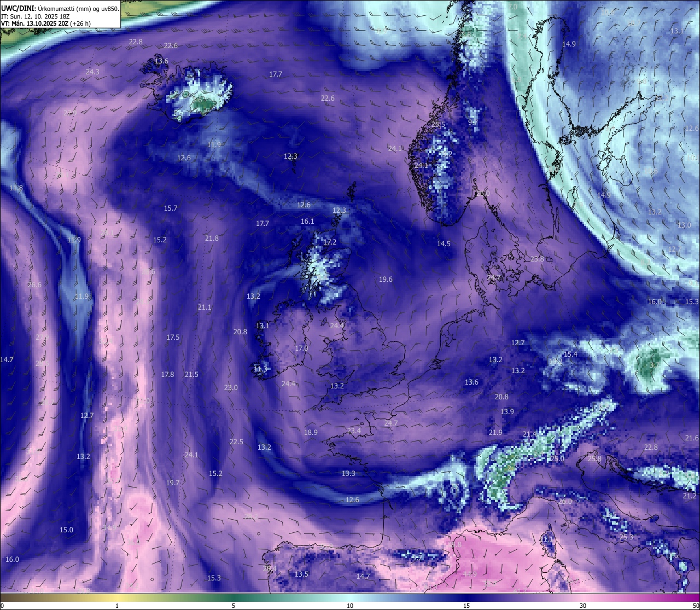700x610 pixels.
Task: Select the 21.1 value on the map
Action: point(205,307)
